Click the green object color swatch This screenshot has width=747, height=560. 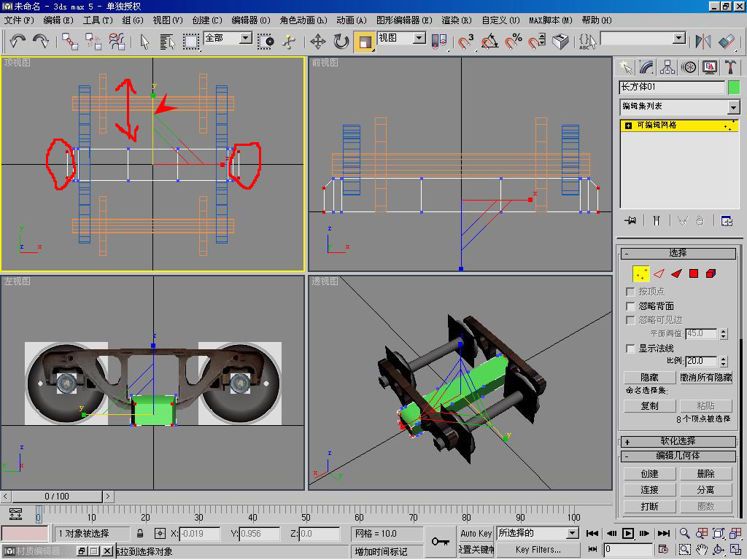[733, 87]
